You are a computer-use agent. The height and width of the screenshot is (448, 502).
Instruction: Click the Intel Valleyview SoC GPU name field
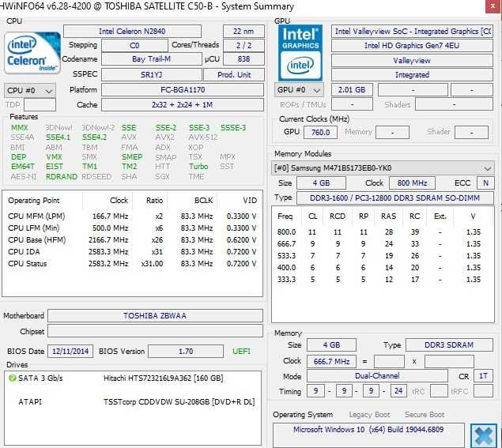point(412,32)
